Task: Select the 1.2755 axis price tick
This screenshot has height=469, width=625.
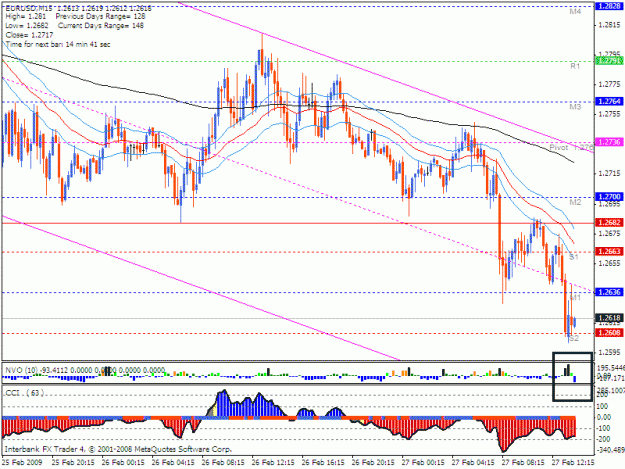Action: (x=609, y=114)
